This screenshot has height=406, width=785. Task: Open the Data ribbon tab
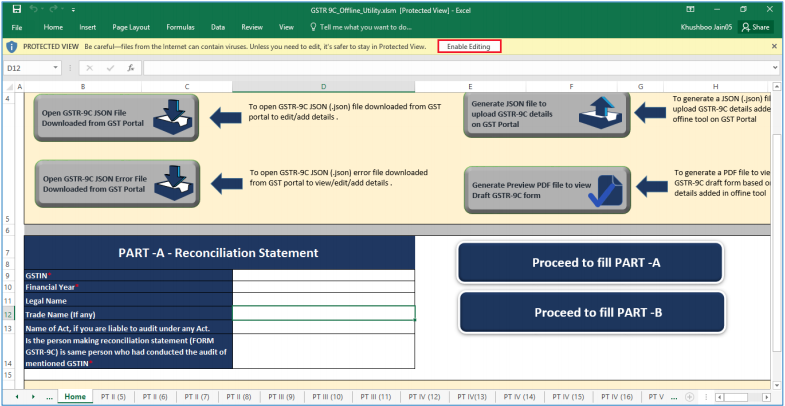pos(218,28)
